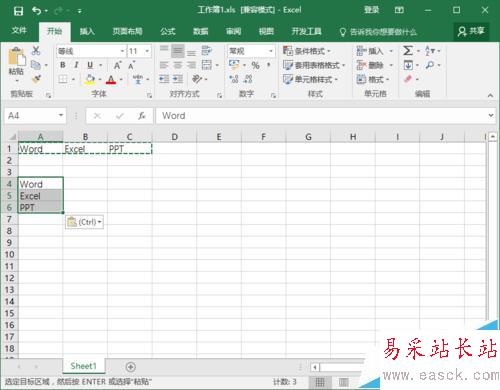Switch to the Data tab
500x390 pixels.
(201, 31)
